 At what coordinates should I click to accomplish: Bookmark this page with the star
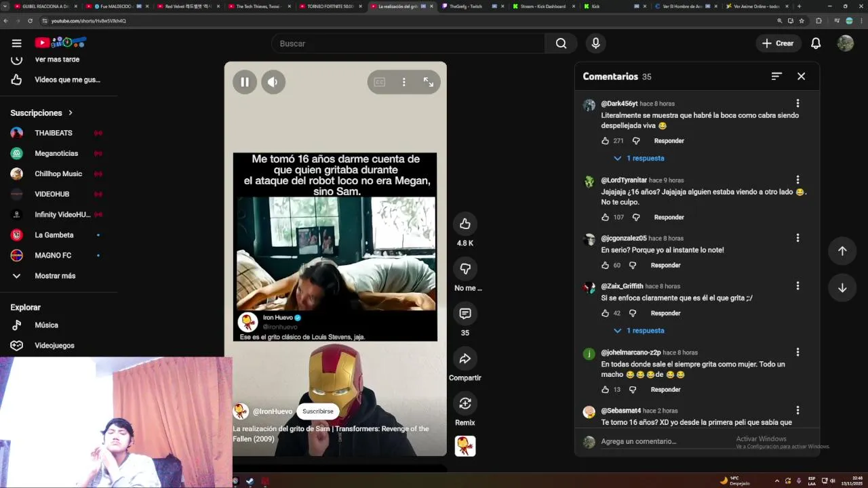(802, 20)
